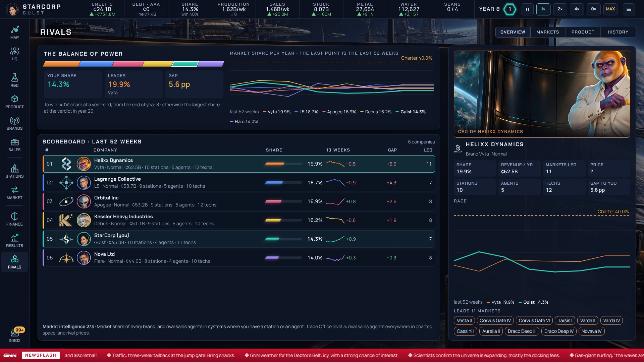Set game speed to 8x
The height and width of the screenshot is (362, 644).
[594, 9]
